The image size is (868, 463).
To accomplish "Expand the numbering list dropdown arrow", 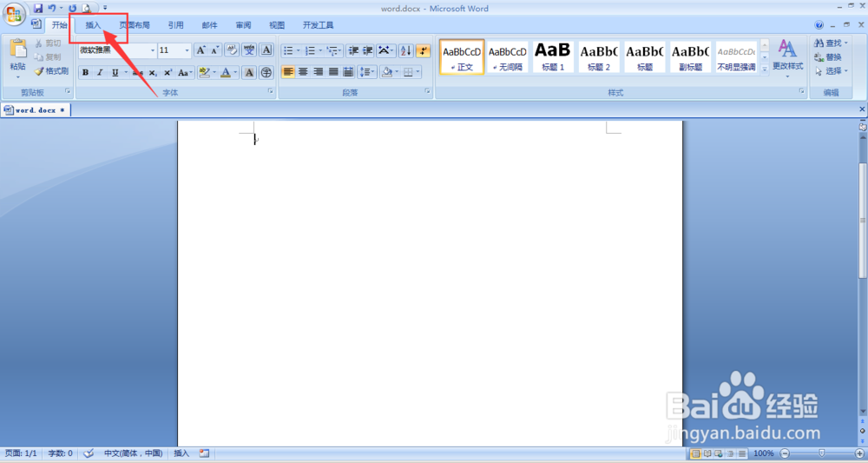I will pos(320,50).
